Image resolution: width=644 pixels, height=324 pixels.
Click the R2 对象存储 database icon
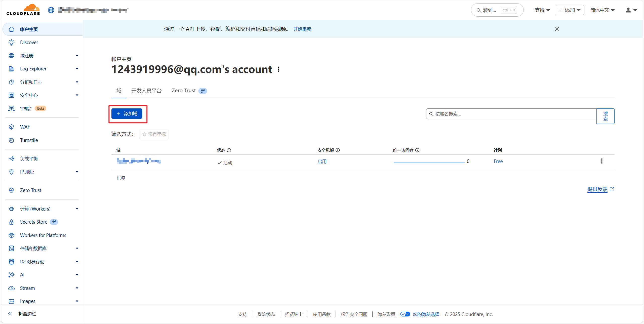click(11, 262)
